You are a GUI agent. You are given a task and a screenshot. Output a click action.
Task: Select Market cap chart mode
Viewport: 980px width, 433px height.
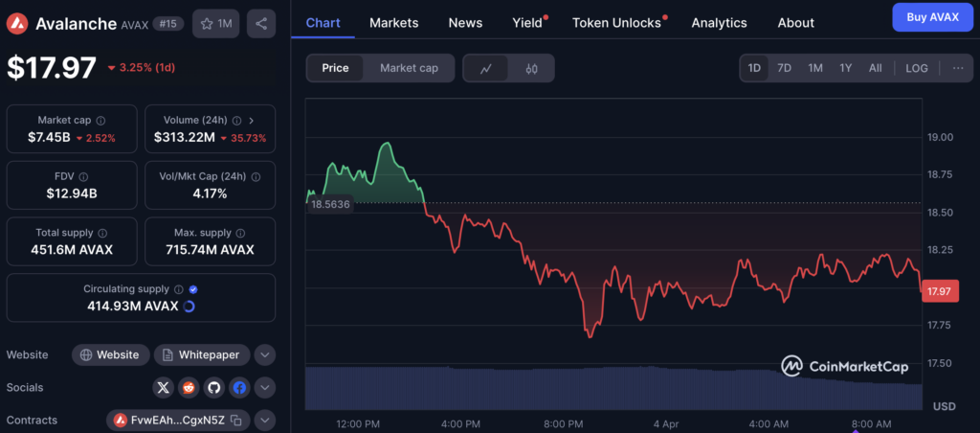coord(409,68)
